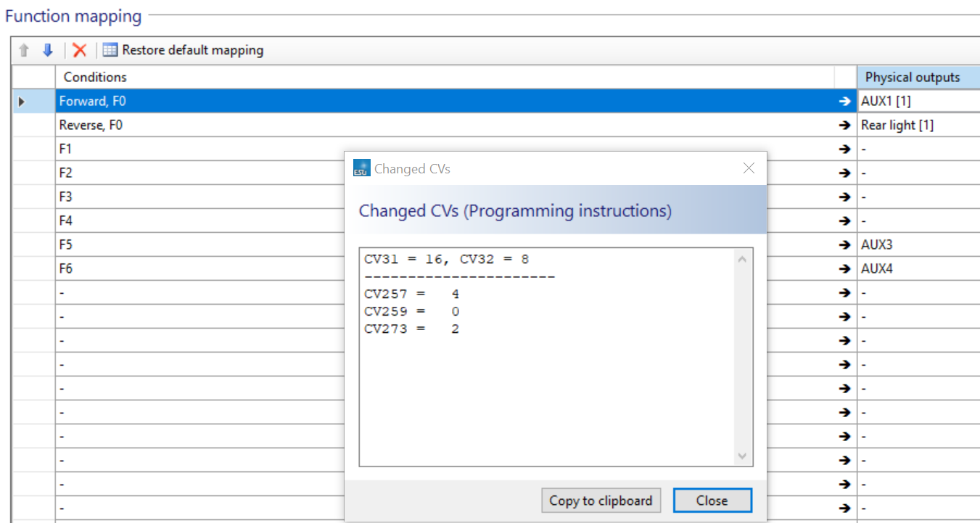Click the arrow icon in Reverse, F0 row
The height and width of the screenshot is (523, 980).
844,125
